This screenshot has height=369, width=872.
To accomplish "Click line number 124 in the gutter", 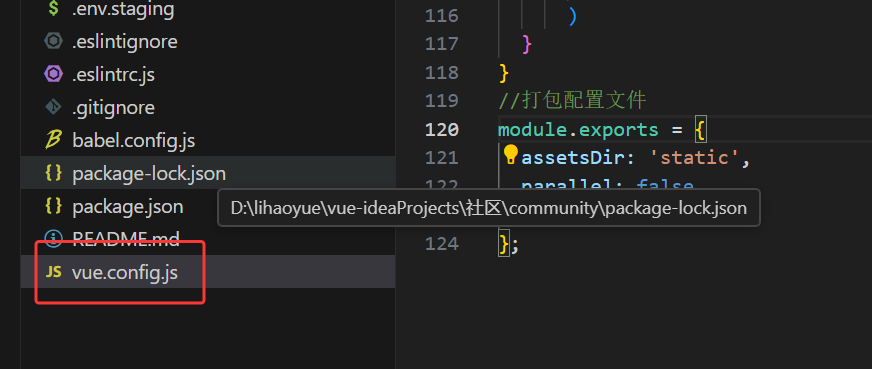I will click(442, 243).
